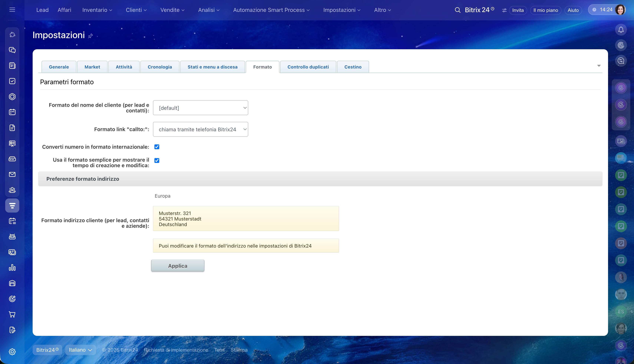This screenshot has height=364, width=634.
Task: Switch to the Cronologia tab
Action: pyautogui.click(x=160, y=67)
